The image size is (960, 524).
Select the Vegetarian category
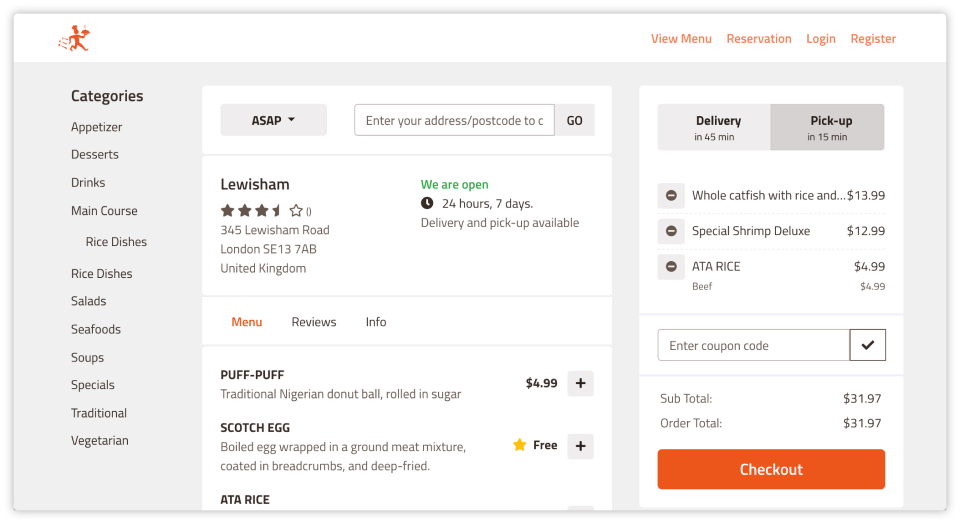pos(100,441)
